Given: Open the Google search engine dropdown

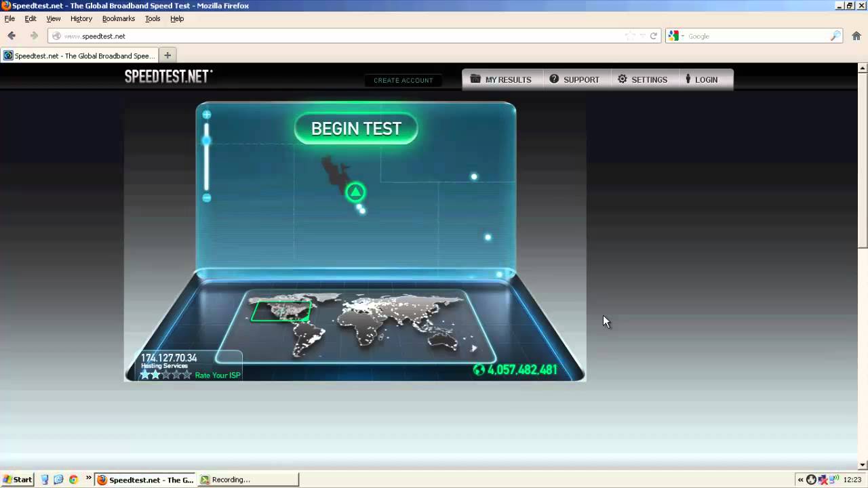Looking at the screenshot, I should pyautogui.click(x=675, y=36).
